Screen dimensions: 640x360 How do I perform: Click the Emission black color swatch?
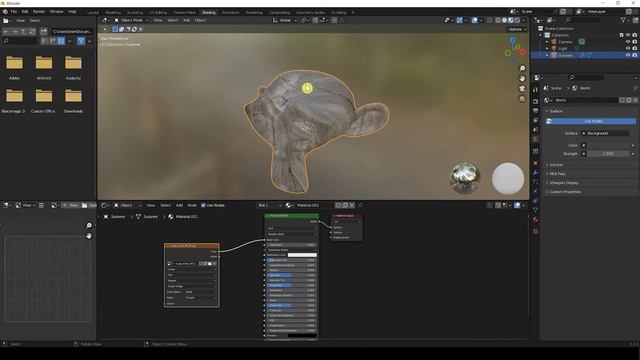pyautogui.click(x=302, y=336)
